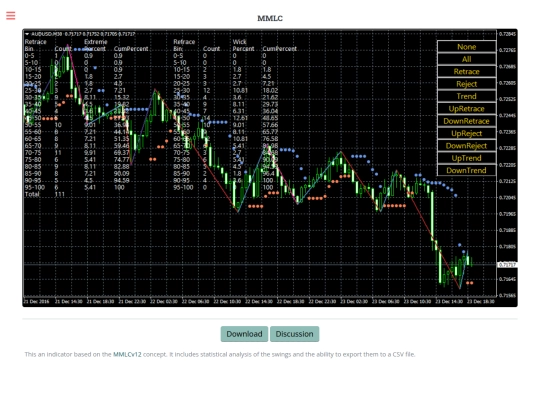Open the red hamburger menu
Screen dimensions: 540x405
[x=11, y=15]
